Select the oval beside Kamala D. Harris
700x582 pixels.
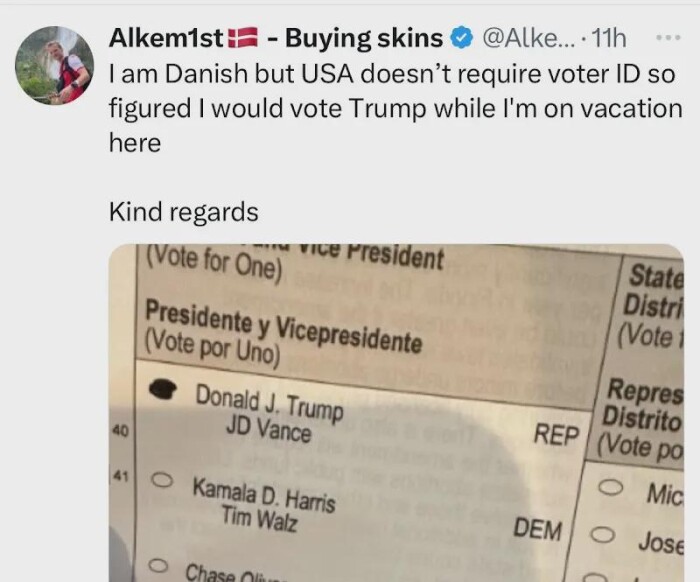pos(158,480)
